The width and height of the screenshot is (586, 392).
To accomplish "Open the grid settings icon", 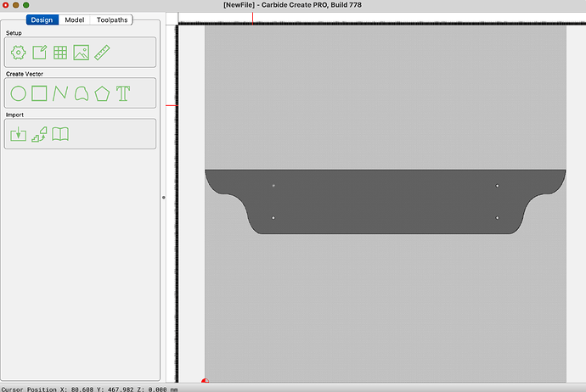I will [60, 53].
